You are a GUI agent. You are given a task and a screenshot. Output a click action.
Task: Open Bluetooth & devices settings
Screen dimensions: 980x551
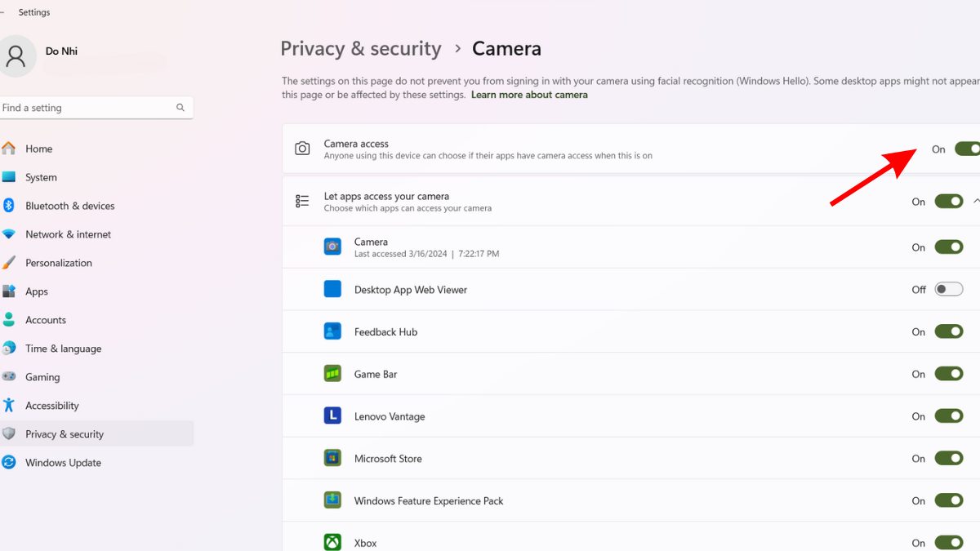pos(69,206)
